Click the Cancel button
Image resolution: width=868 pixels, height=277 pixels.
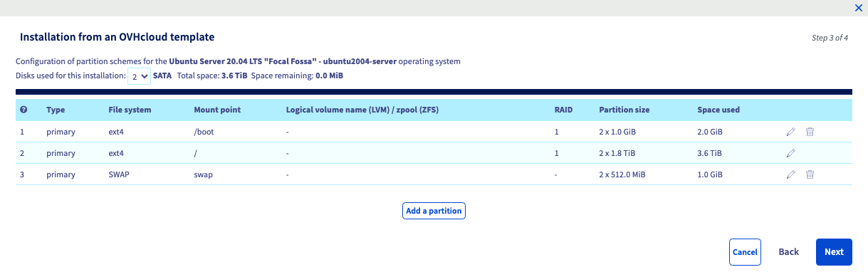point(745,252)
